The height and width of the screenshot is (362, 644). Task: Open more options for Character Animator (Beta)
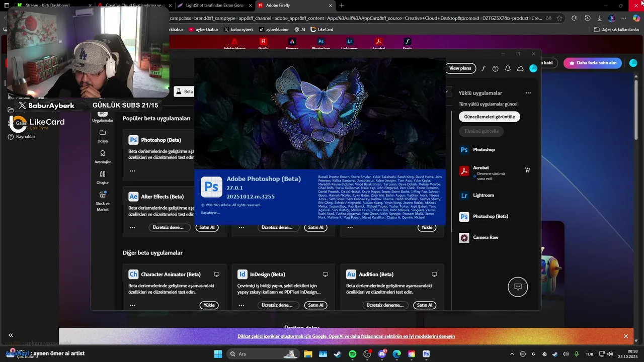132,305
